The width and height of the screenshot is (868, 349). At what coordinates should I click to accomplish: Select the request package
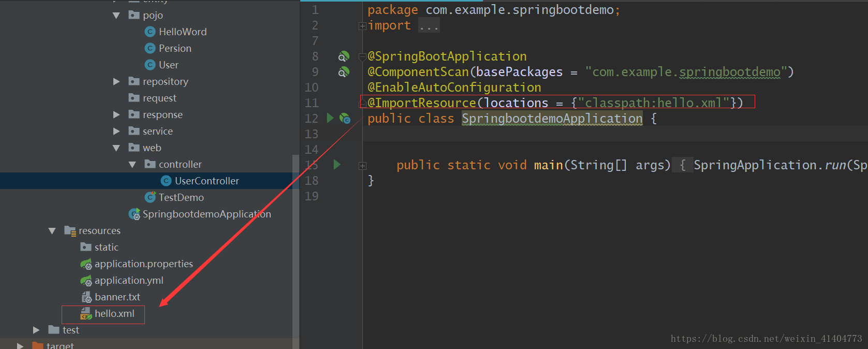159,98
